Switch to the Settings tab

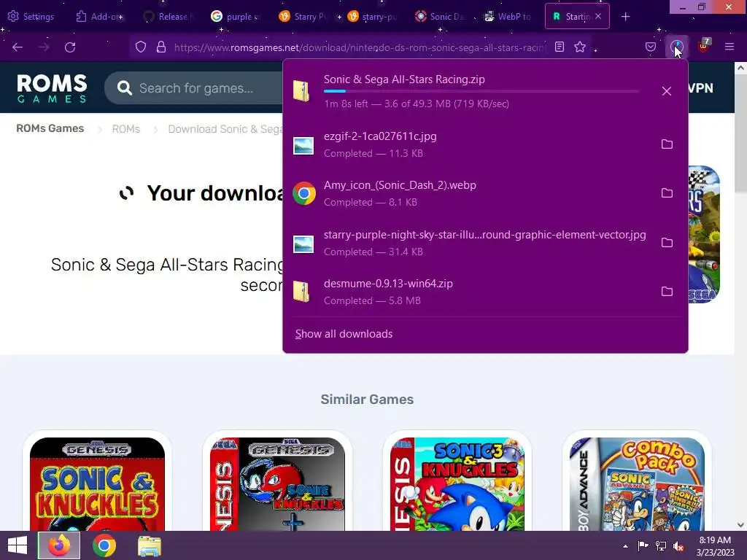pos(31,17)
